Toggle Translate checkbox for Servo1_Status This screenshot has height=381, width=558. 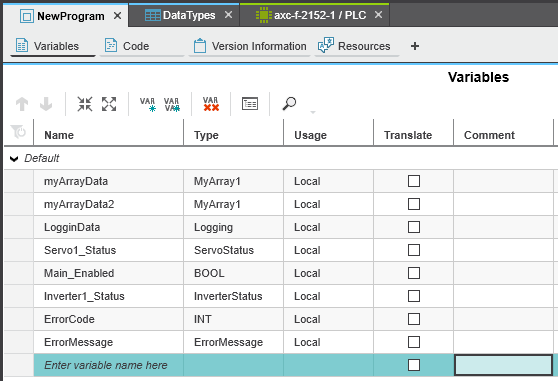tap(414, 250)
